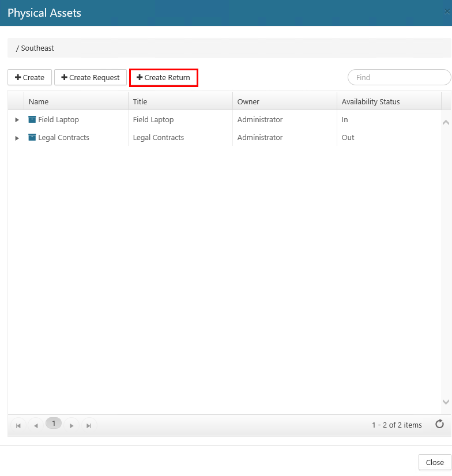The height and width of the screenshot is (476, 452).
Task: Sort by the Owner column header
Action: pos(248,101)
